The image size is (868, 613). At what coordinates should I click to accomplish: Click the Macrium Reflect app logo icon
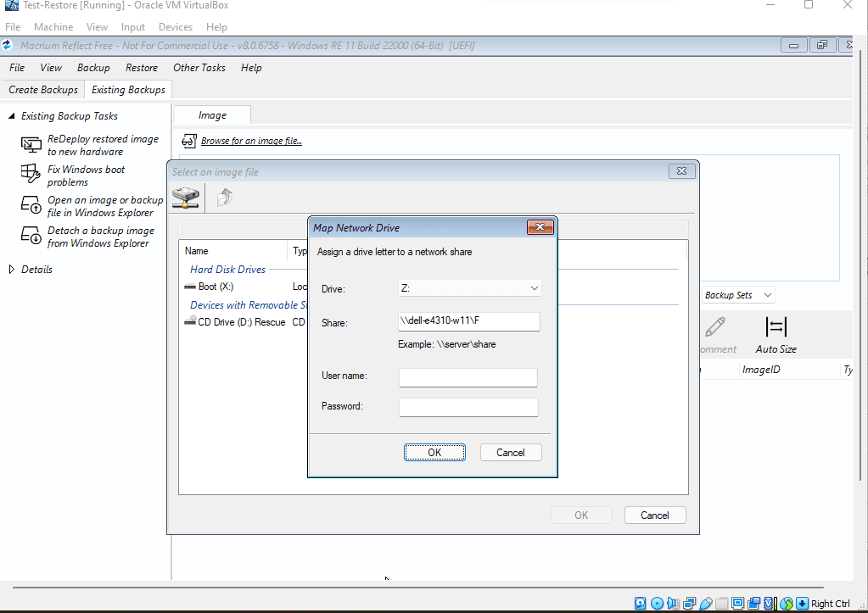[7, 46]
